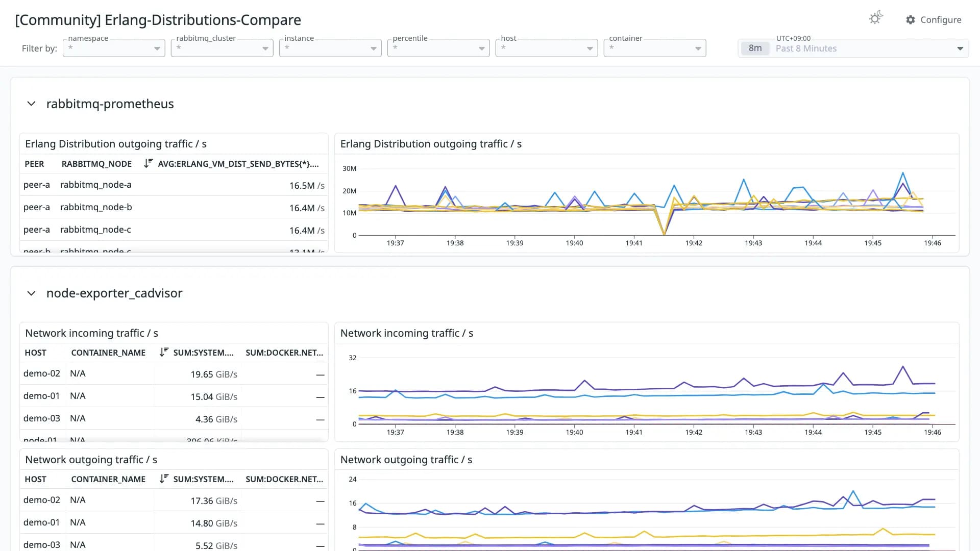Click the rabbitmq_node-a row cell
Image resolution: width=980 pixels, height=551 pixels.
[x=96, y=185]
